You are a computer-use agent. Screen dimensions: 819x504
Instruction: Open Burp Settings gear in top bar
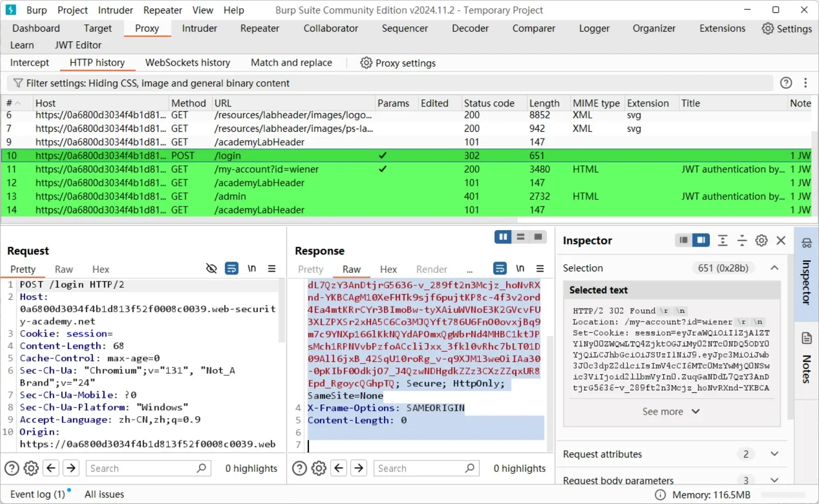coord(786,28)
